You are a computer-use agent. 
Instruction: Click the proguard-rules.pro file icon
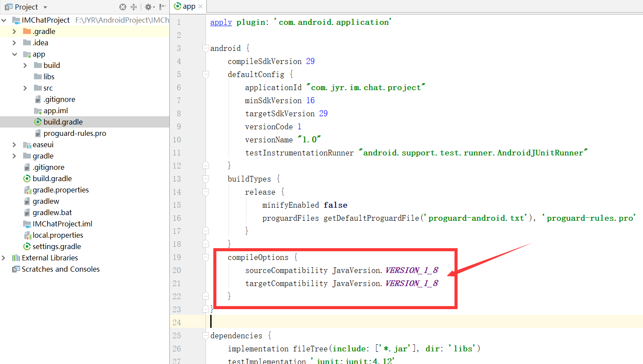pos(37,133)
